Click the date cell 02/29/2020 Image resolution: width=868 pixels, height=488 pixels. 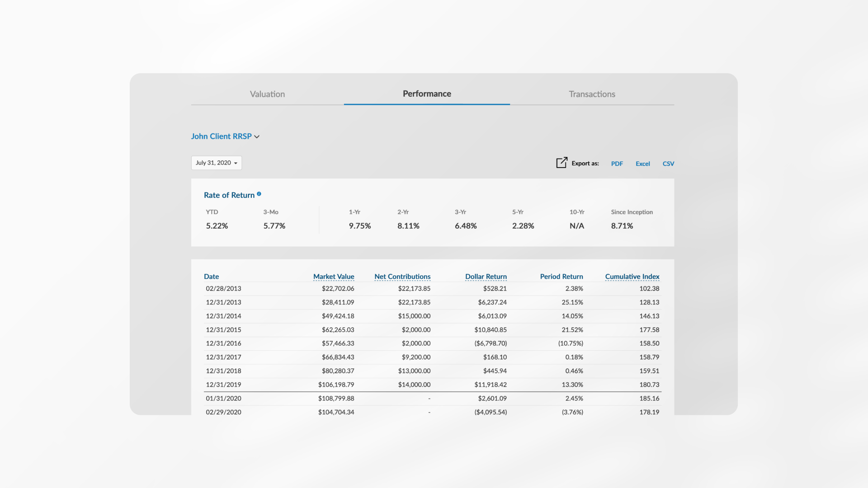click(x=223, y=412)
